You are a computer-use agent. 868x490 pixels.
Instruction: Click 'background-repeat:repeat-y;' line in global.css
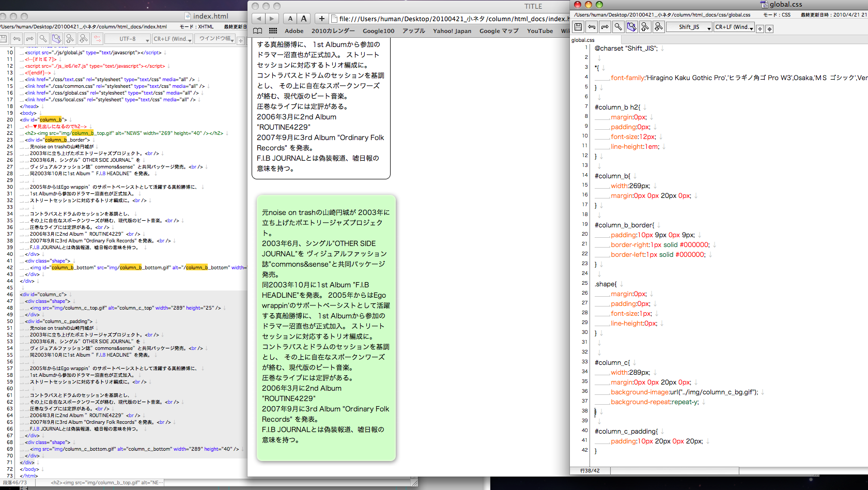click(655, 402)
